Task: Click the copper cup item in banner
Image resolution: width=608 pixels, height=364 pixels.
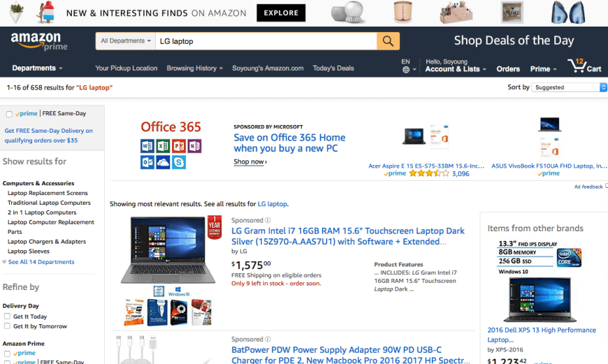Action: 403,12
